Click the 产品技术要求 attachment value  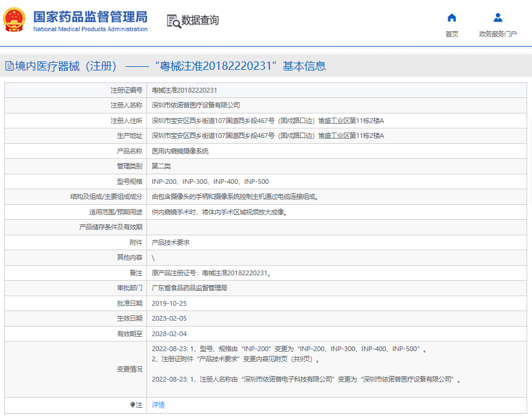(171, 242)
